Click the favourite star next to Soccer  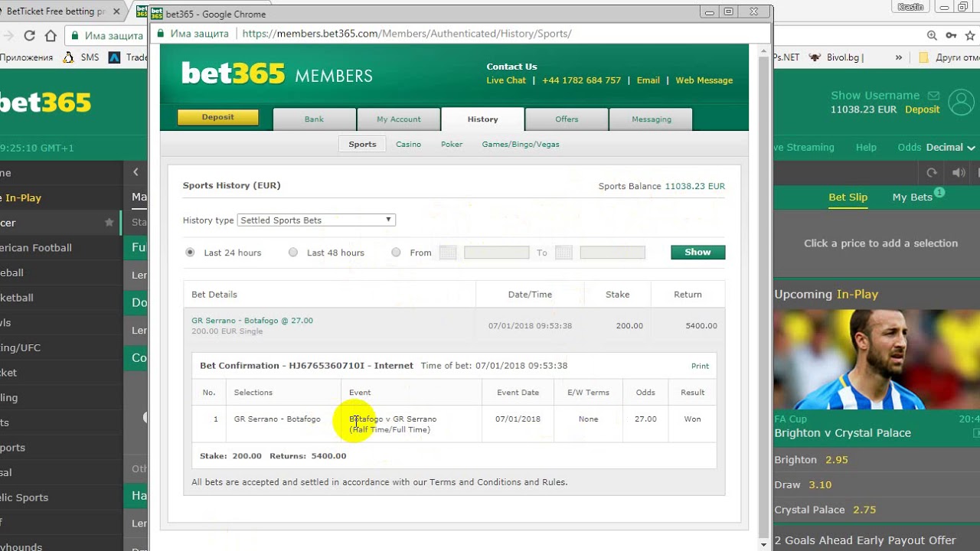click(109, 223)
